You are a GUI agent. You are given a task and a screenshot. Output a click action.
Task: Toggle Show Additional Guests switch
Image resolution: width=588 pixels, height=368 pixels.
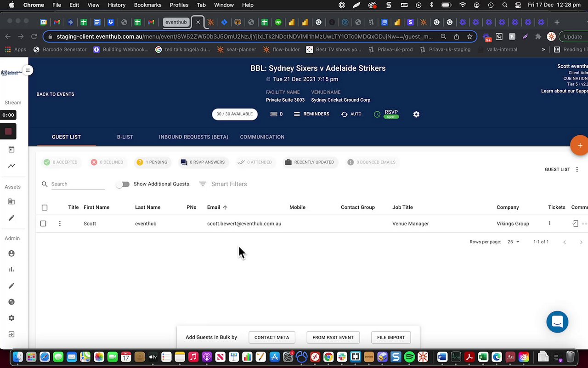(123, 184)
